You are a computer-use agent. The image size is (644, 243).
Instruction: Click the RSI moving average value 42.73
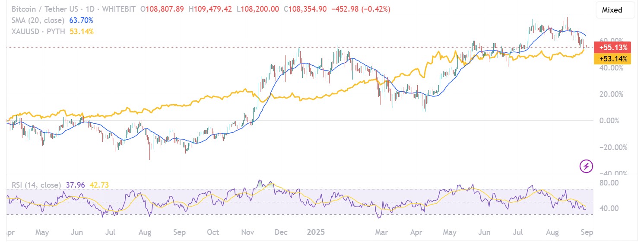[x=99, y=185]
